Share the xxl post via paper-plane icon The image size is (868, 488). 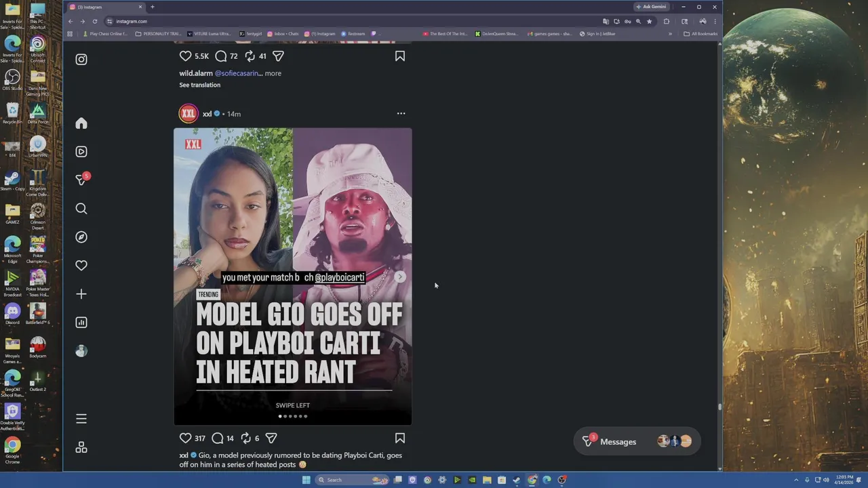pyautogui.click(x=271, y=439)
